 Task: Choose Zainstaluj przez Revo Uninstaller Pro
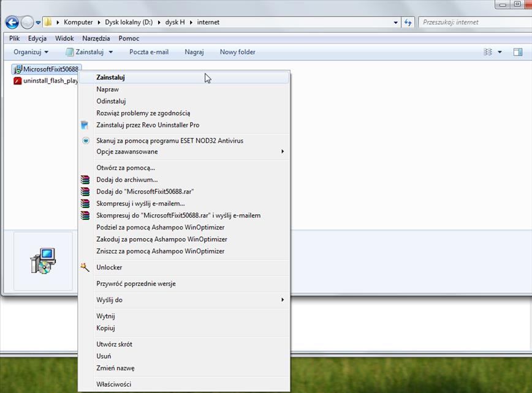click(184, 125)
